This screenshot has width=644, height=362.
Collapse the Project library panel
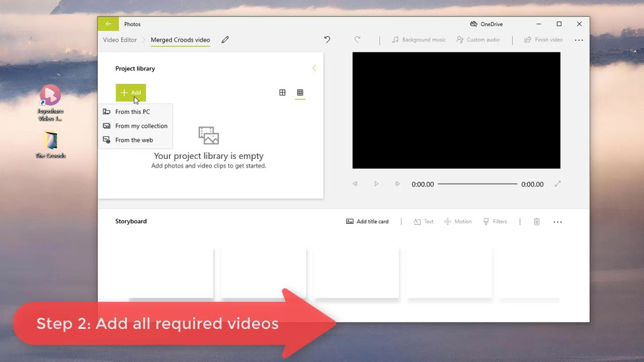point(314,68)
